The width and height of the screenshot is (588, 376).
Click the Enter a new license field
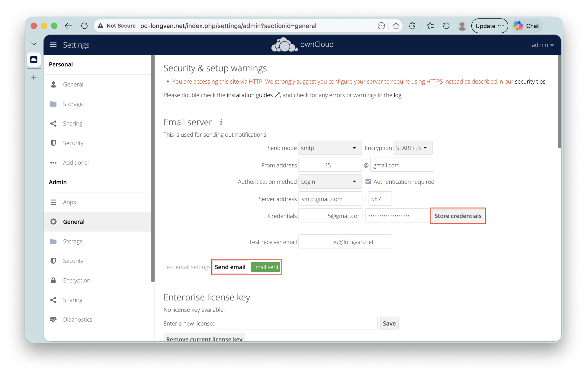coord(296,323)
